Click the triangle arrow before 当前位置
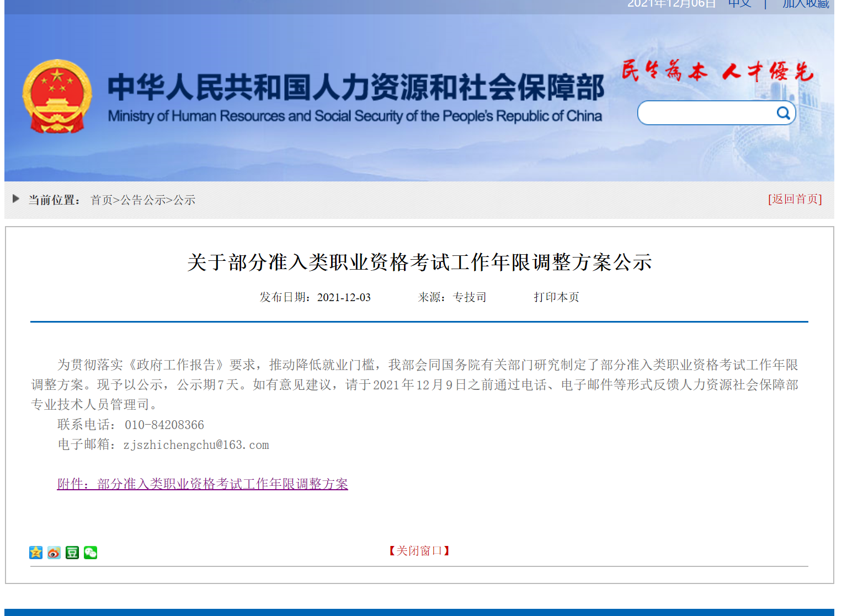Viewport: 847px width, 616px height. (16, 199)
